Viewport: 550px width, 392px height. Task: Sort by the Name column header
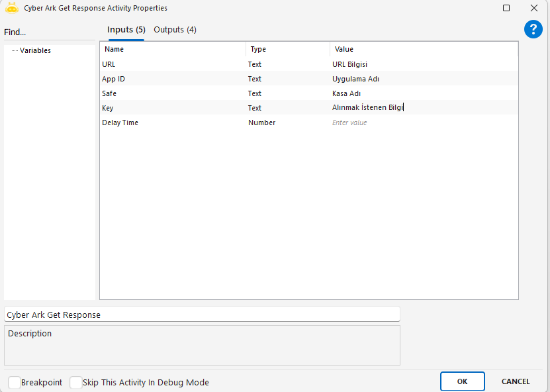click(x=172, y=50)
